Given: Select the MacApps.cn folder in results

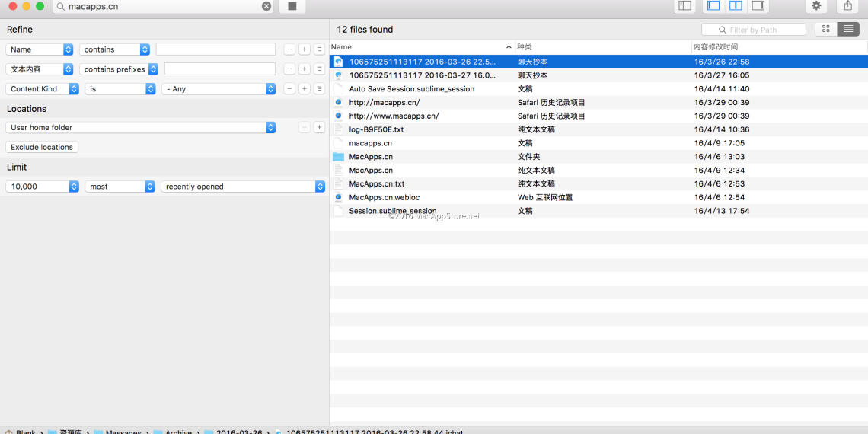Looking at the screenshot, I should click(371, 157).
